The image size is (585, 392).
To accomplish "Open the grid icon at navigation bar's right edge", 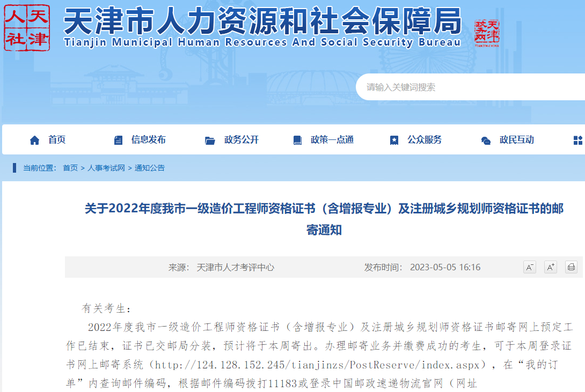I will [x=577, y=140].
